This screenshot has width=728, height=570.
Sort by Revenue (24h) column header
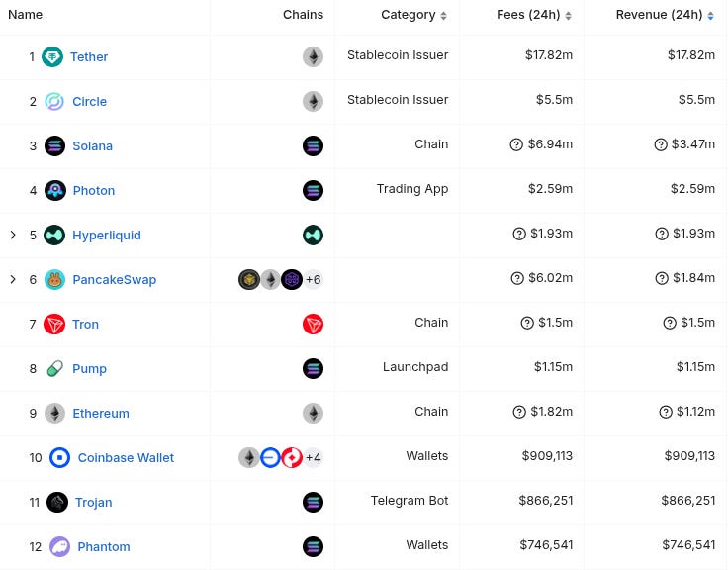tap(665, 15)
